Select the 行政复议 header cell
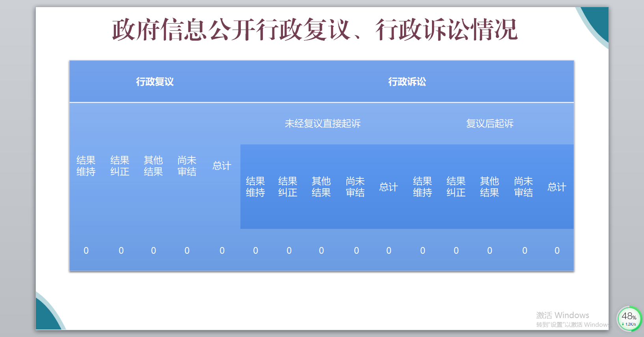Image resolution: width=644 pixels, height=337 pixels. tap(154, 82)
